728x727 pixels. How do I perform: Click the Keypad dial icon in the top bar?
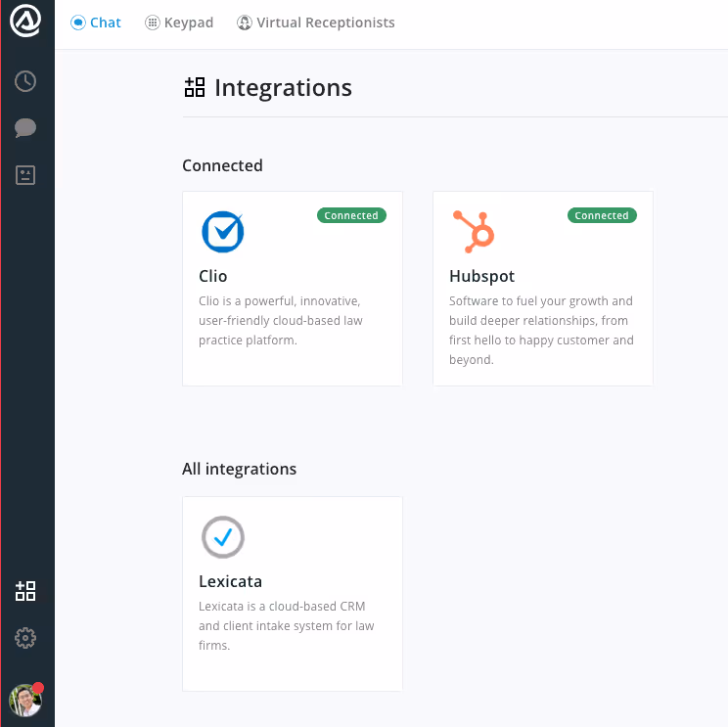(153, 23)
